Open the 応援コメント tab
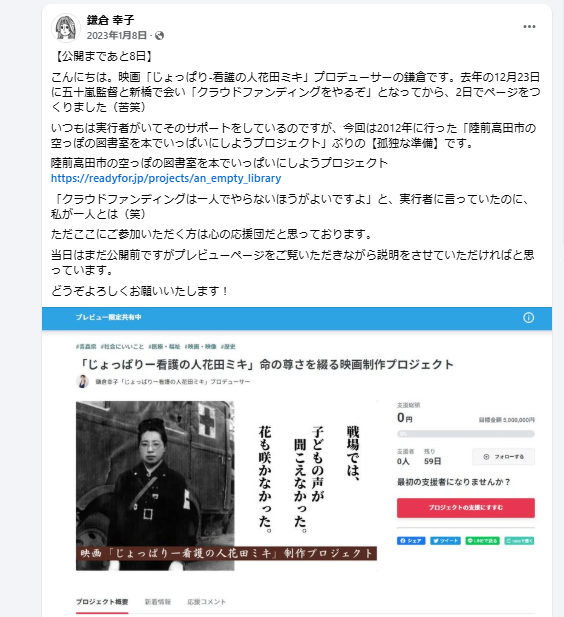The image size is (564, 617). 206,602
